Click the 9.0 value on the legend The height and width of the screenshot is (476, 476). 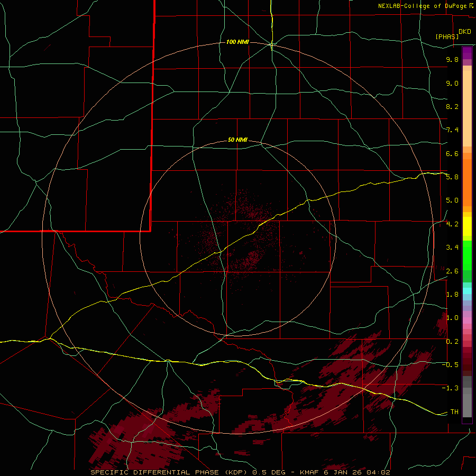[452, 83]
